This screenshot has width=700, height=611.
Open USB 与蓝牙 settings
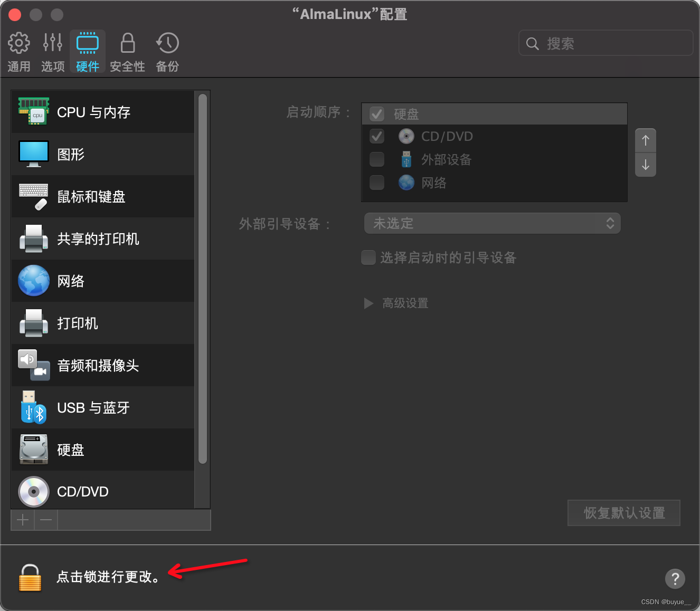pos(93,407)
